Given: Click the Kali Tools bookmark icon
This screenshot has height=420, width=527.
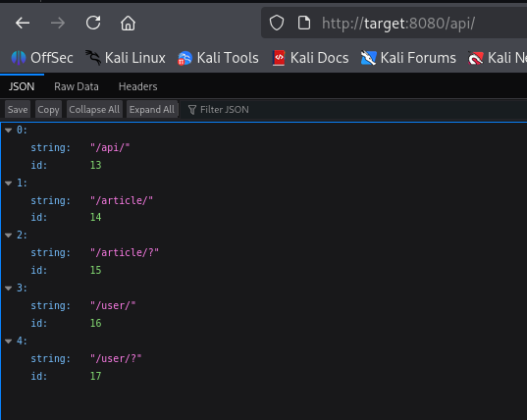Looking at the screenshot, I should pyautogui.click(x=184, y=58).
